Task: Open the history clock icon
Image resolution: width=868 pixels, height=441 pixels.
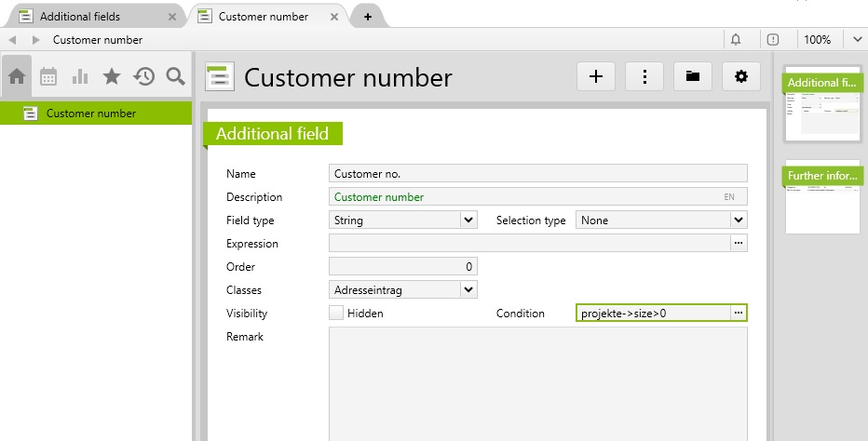Action: (143, 77)
